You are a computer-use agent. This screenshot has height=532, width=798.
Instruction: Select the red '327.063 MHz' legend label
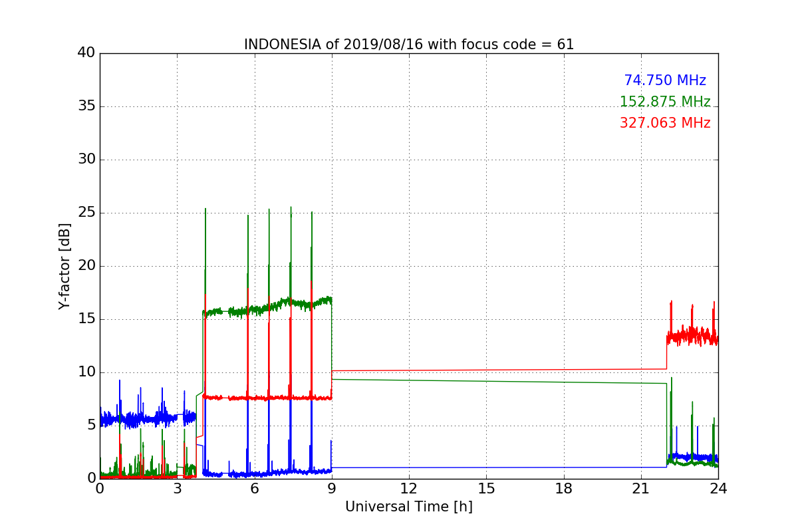(665, 123)
